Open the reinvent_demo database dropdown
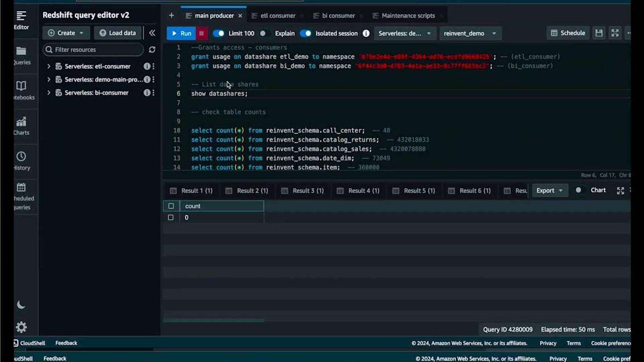 pos(471,33)
